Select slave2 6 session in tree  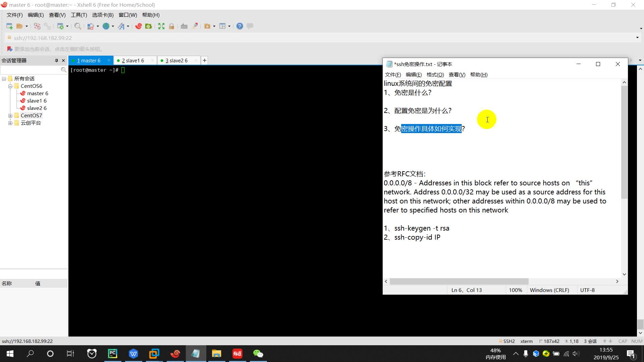(37, 108)
